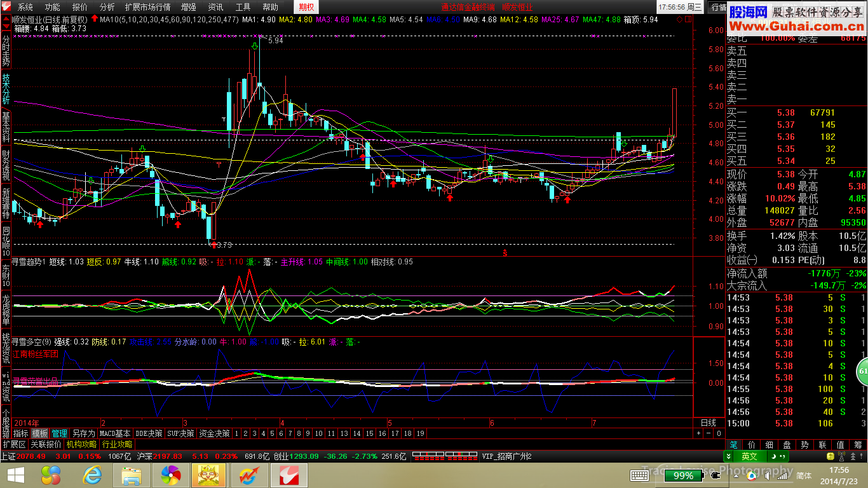Select the 基本资料 left sidebar tab
This screenshot has width=868, height=488.
point(6,127)
